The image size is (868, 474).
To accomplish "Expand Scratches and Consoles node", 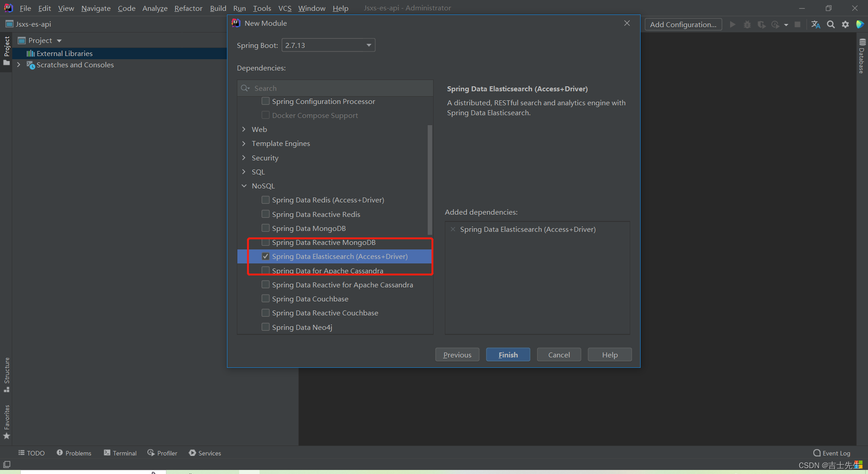I will point(19,65).
